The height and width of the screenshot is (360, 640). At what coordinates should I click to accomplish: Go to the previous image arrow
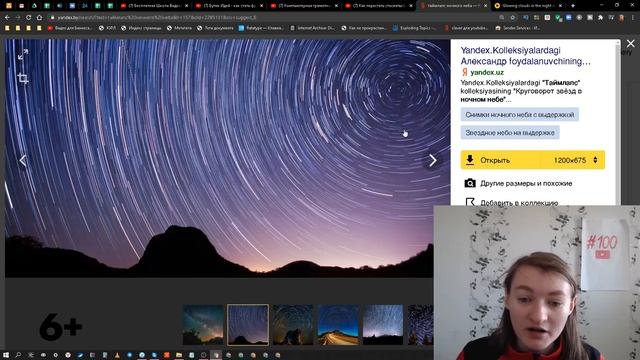[23, 160]
